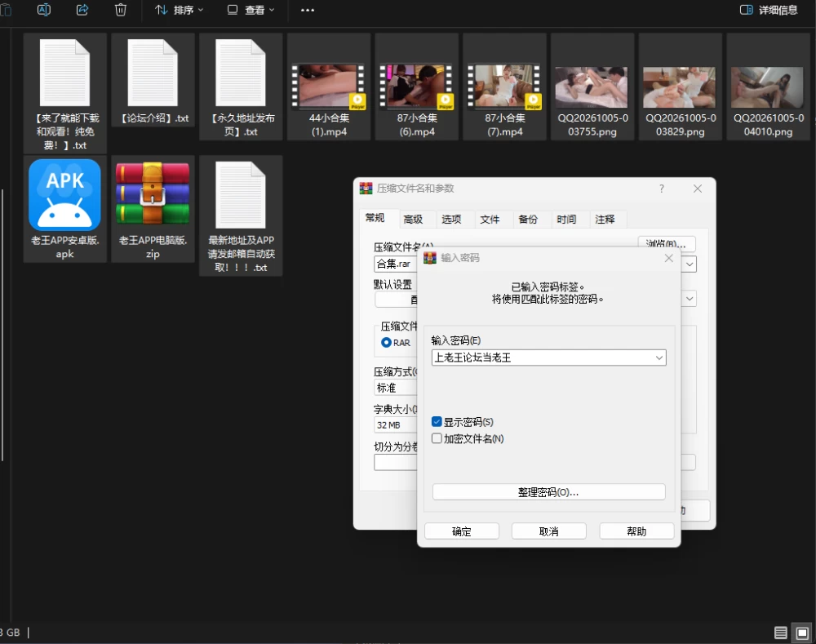The image size is (816, 644).
Task: Click the delete trash icon
Action: 120,10
